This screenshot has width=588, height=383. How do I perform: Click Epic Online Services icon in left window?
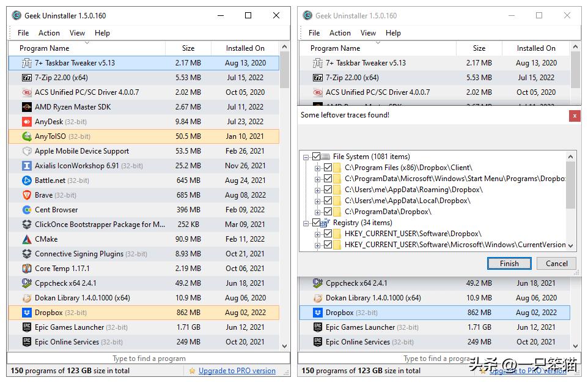tap(27, 341)
